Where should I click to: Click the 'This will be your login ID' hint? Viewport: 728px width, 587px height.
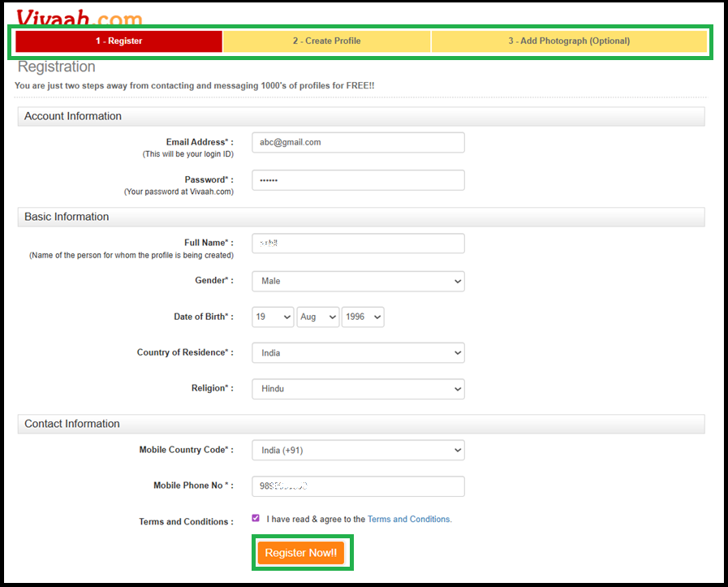pos(188,154)
